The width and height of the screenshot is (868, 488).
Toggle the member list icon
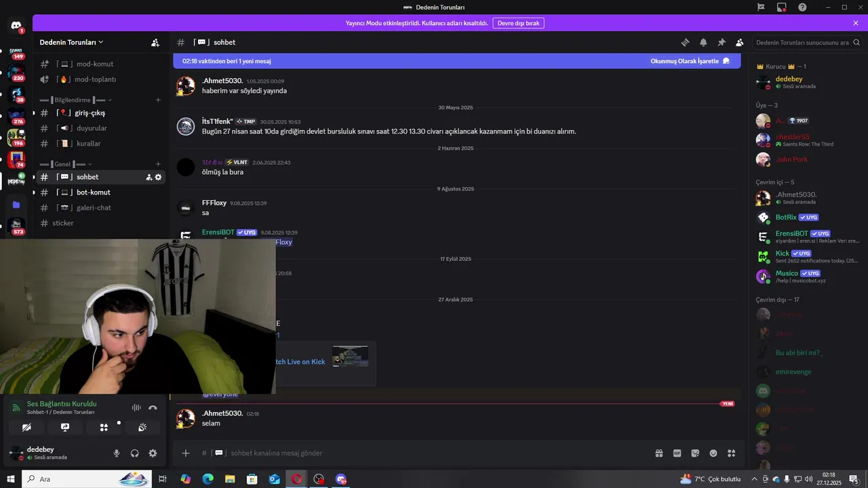click(x=740, y=42)
